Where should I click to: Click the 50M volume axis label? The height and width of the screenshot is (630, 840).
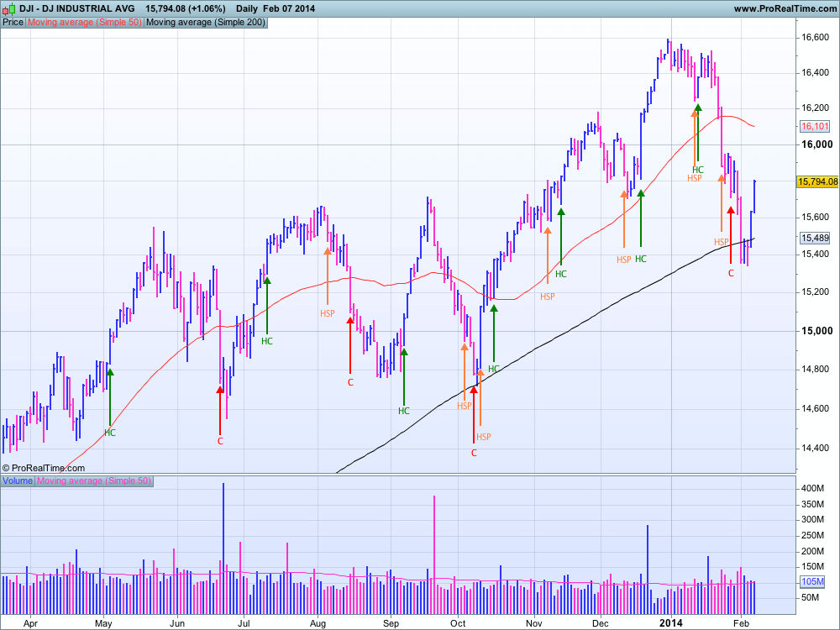point(810,597)
